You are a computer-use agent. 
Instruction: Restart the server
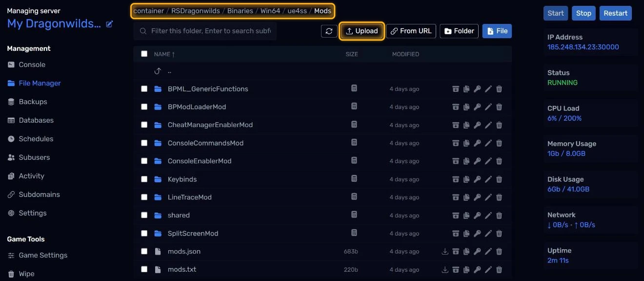coord(616,13)
